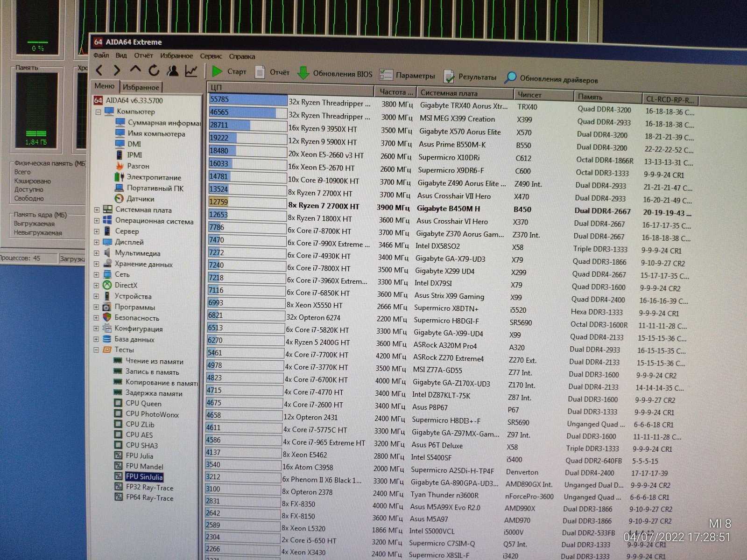Select the CPU Queen benchmark
Viewport: 747px width, 560px height.
(x=138, y=403)
